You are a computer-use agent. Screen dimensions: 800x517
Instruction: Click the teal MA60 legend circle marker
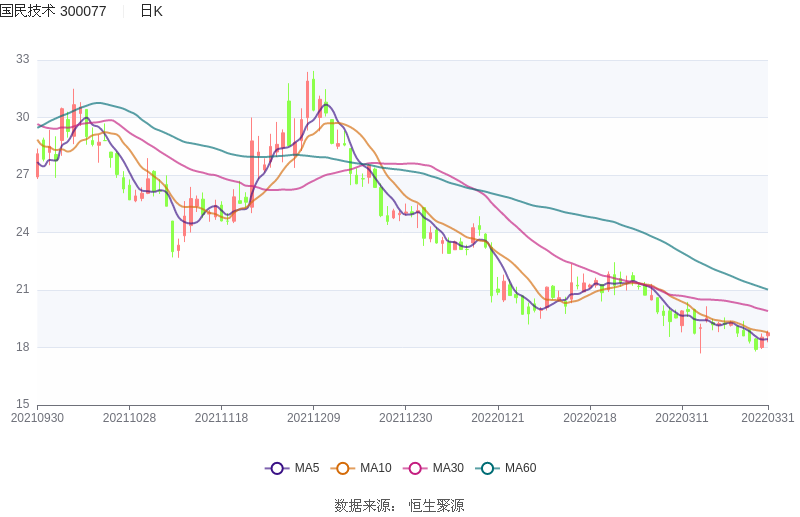point(488,468)
